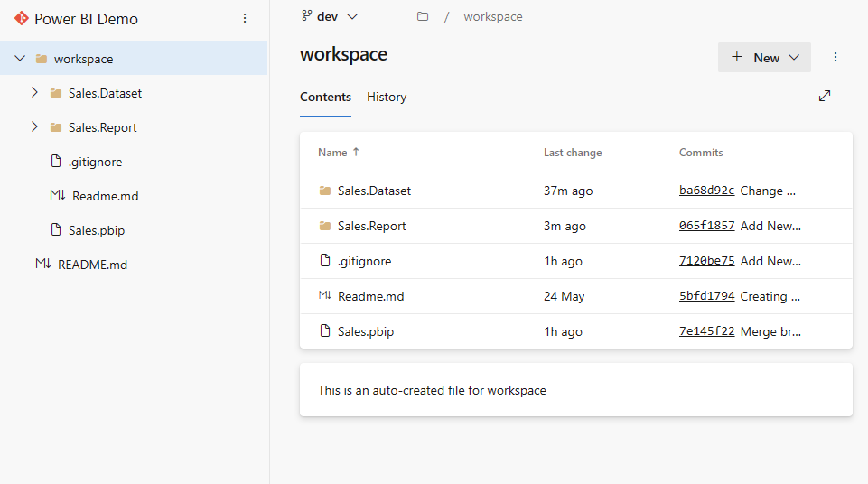Switch to the History tab

[x=387, y=97]
